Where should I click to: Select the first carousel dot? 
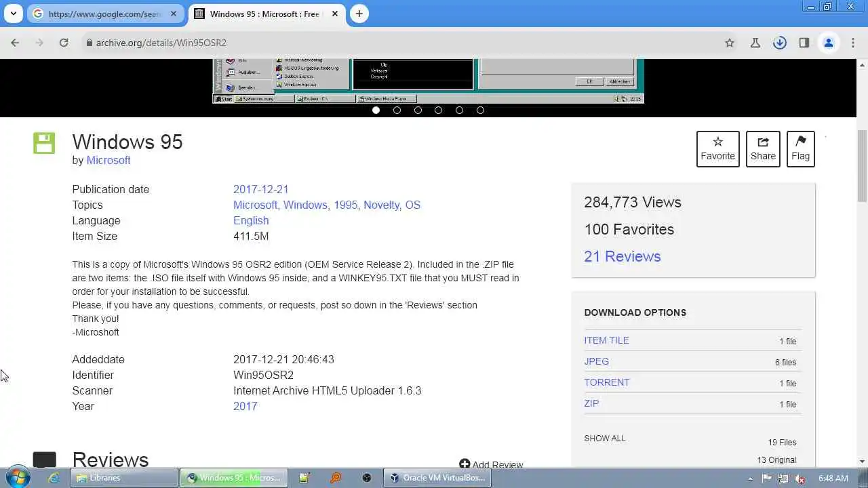click(376, 110)
